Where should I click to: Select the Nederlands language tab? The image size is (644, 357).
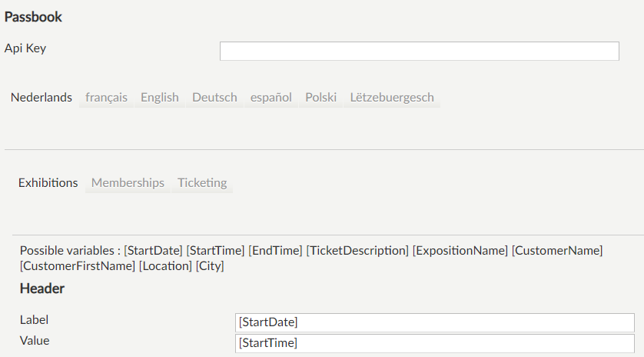tap(41, 98)
